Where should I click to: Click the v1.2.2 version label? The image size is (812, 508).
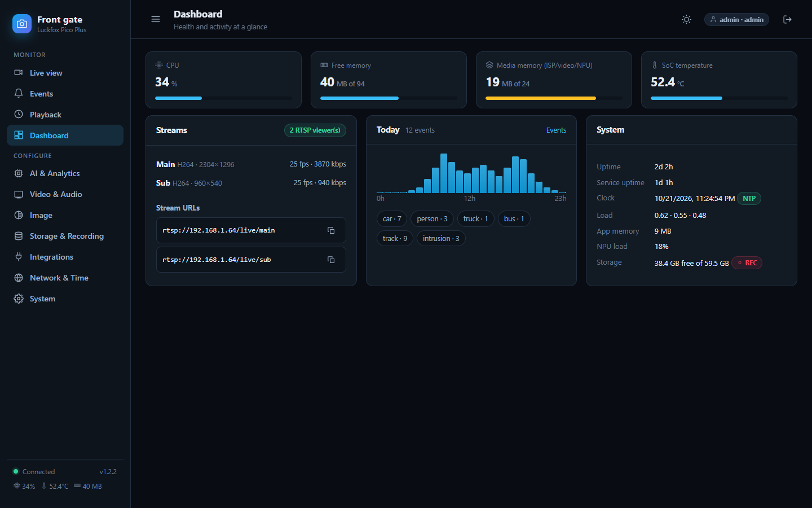pyautogui.click(x=108, y=472)
